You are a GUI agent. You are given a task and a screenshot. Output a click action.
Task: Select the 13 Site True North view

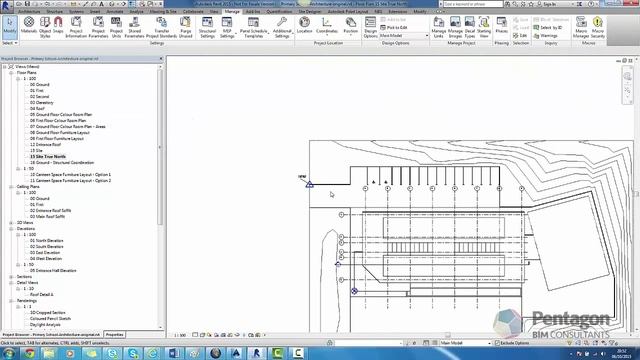[48, 156]
